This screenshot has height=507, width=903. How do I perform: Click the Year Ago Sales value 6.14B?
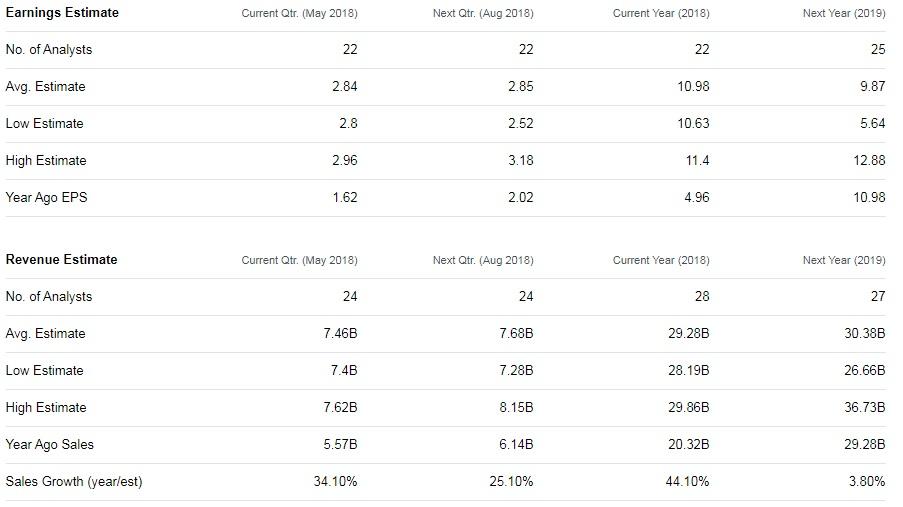point(517,444)
